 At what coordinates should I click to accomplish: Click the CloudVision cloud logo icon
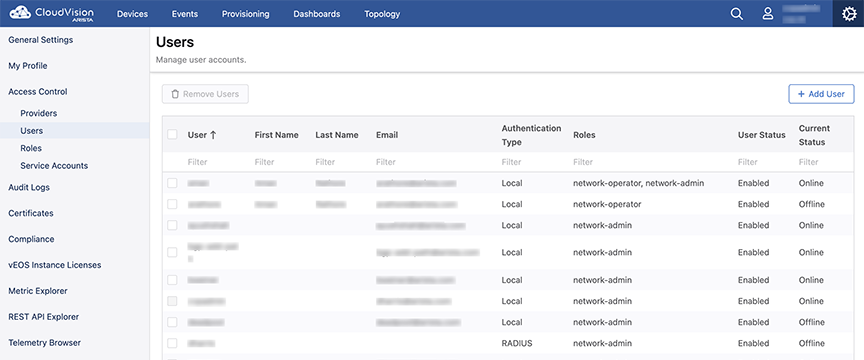[x=20, y=13]
